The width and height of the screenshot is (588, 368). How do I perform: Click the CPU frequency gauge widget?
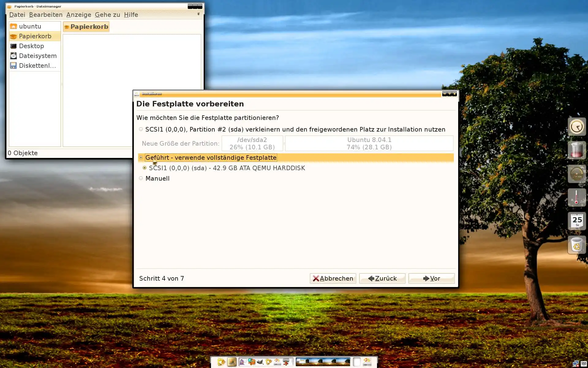pyautogui.click(x=577, y=174)
